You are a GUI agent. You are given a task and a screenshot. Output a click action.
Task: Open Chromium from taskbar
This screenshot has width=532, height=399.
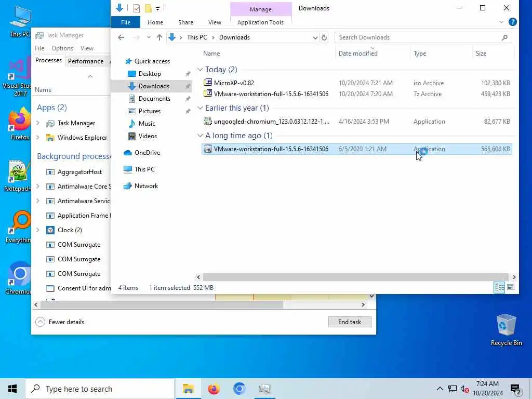tap(239, 389)
